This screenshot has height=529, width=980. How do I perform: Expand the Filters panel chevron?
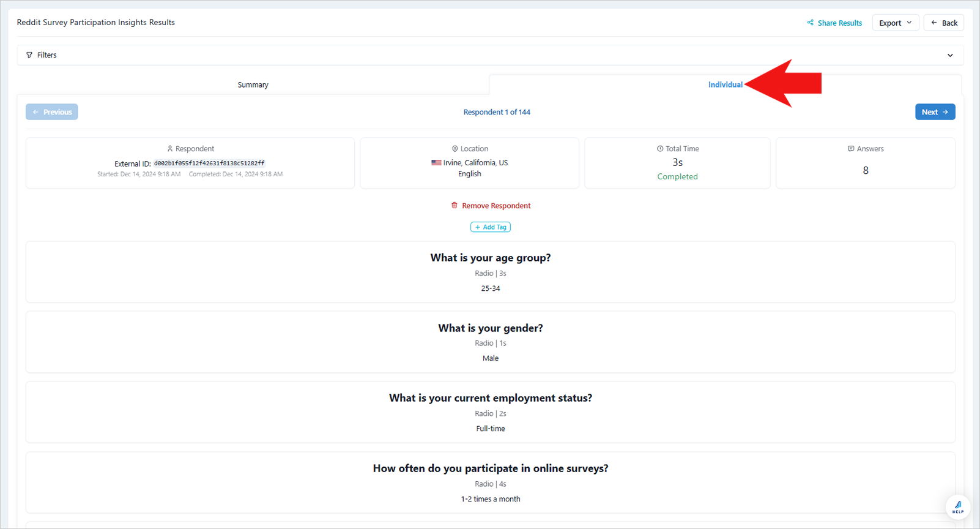(x=950, y=55)
